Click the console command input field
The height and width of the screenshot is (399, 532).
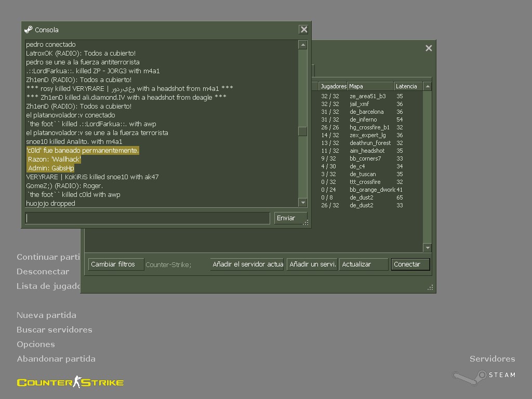pyautogui.click(x=148, y=218)
